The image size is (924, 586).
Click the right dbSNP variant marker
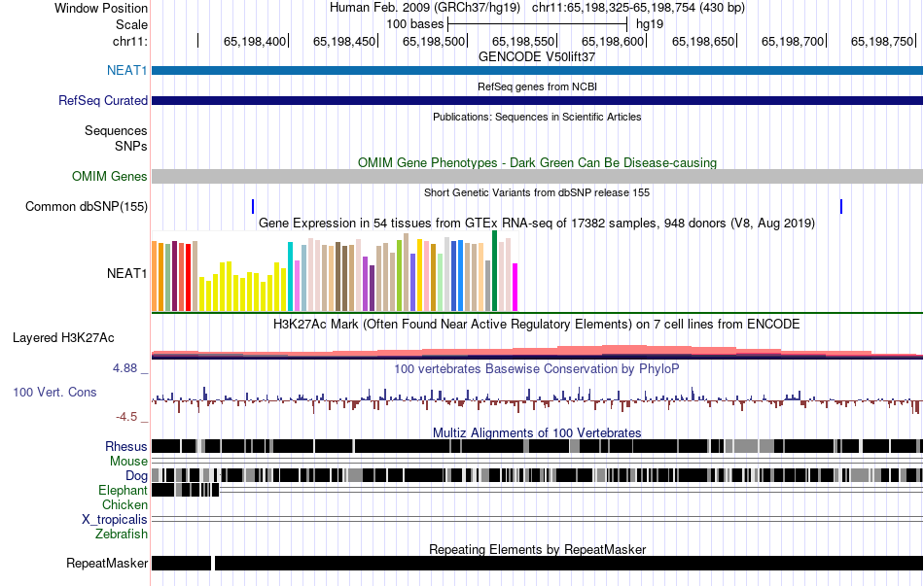coord(841,207)
